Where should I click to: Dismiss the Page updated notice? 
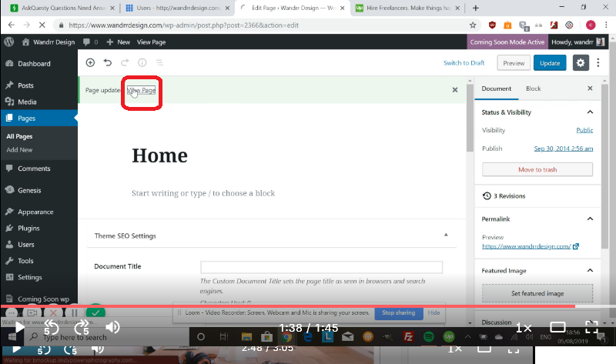point(455,90)
